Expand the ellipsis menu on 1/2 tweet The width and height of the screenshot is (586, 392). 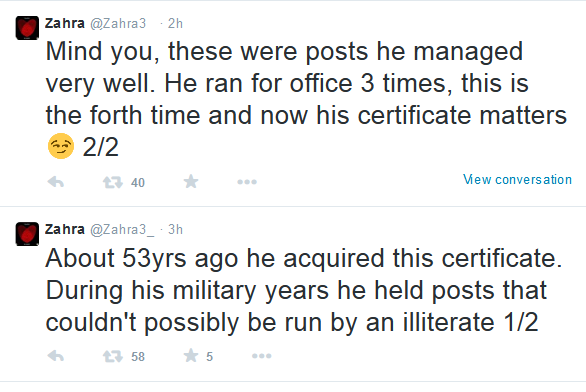pos(262,356)
